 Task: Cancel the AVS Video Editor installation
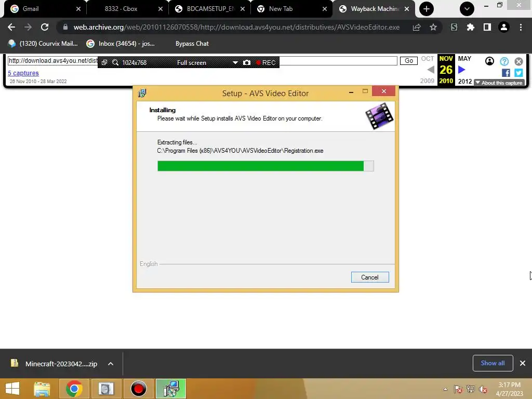click(370, 277)
